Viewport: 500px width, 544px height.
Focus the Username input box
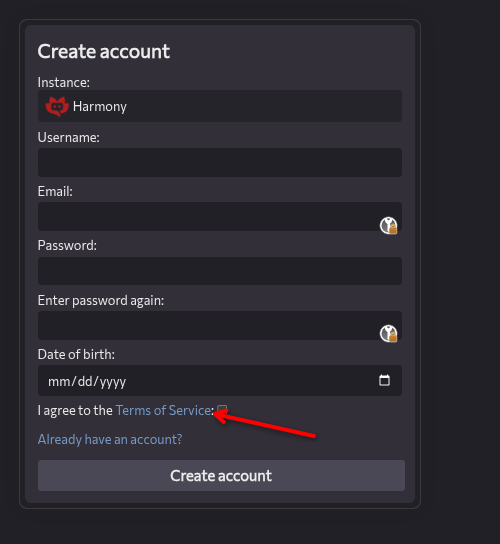pyautogui.click(x=220, y=162)
